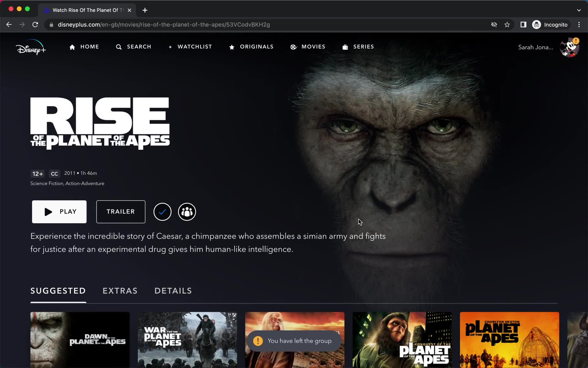Viewport: 588px width, 368px height.
Task: Click the crossed-out eye icon in the address bar
Action: [494, 25]
